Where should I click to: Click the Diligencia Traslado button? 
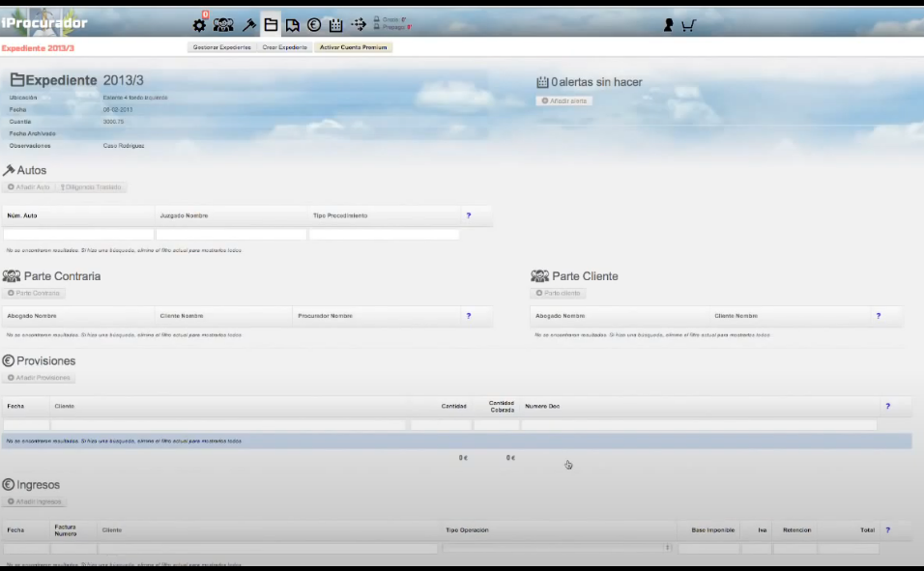click(91, 187)
